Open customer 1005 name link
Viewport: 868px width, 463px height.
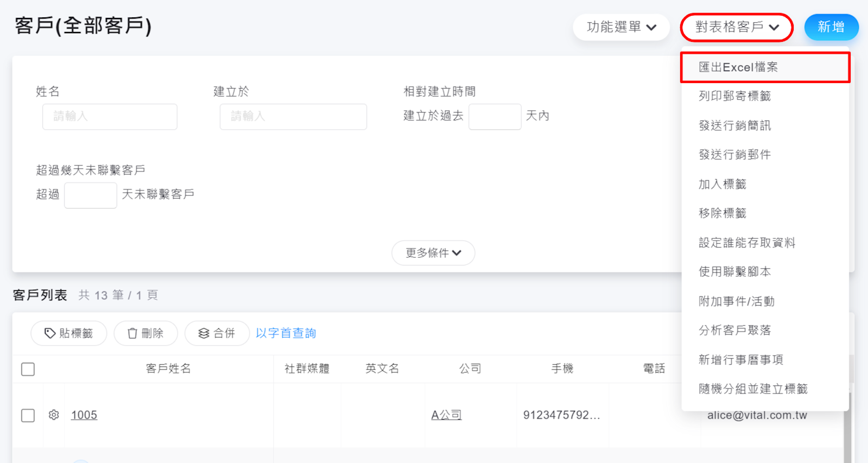tap(84, 415)
